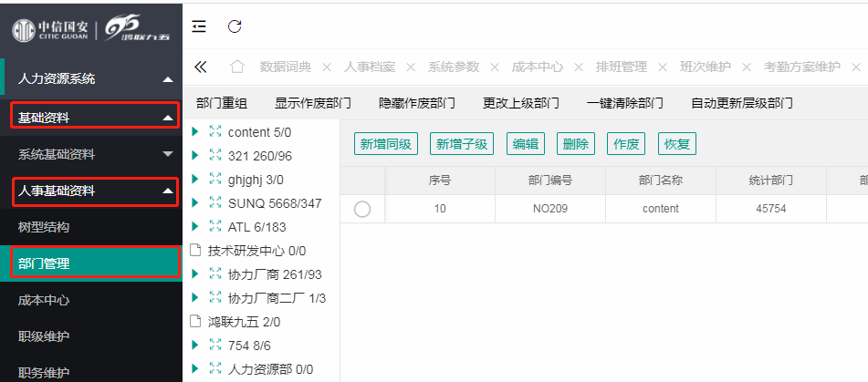Click the expand icon beside ATL 6/183
The image size is (868, 382).
pos(214,227)
